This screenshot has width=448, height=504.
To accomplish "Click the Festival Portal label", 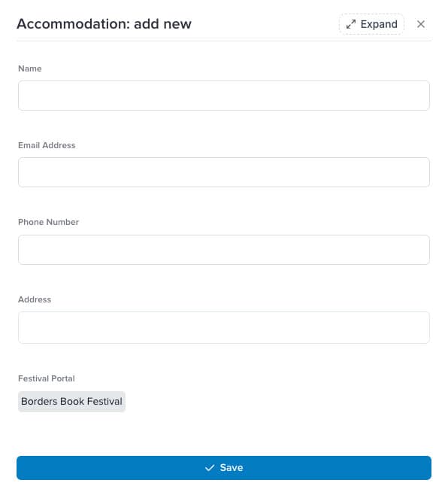I will [47, 378].
